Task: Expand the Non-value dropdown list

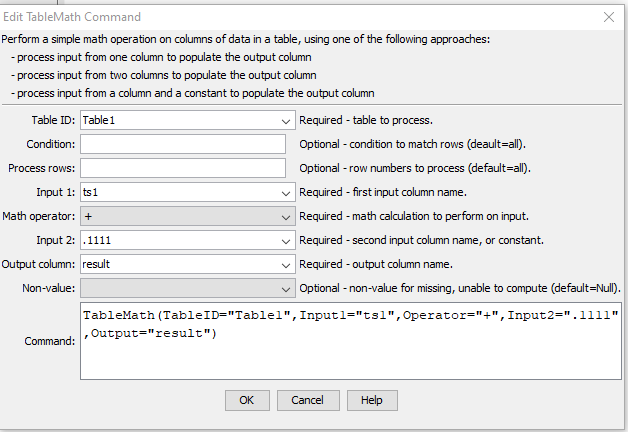Action: (x=286, y=289)
